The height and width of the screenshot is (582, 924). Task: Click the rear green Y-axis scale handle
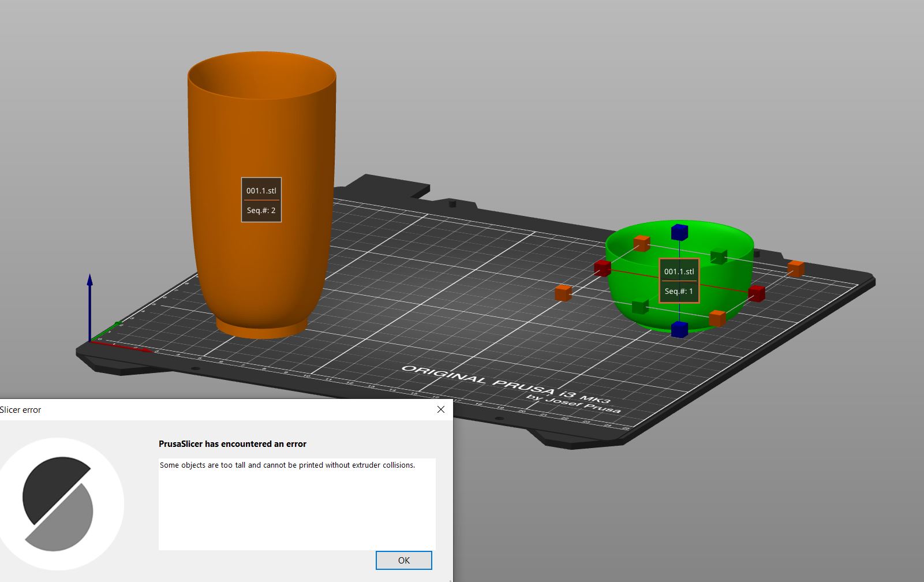pos(719,256)
